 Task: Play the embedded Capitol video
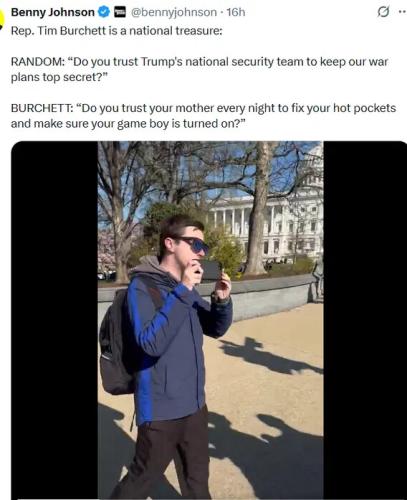click(210, 320)
